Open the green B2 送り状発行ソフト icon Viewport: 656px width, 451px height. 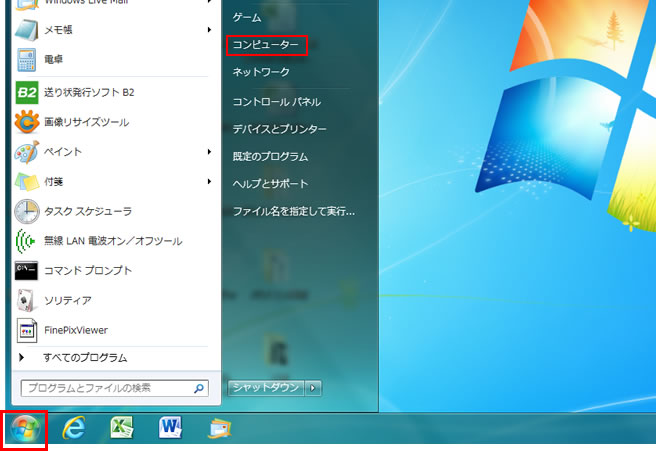(x=27, y=92)
